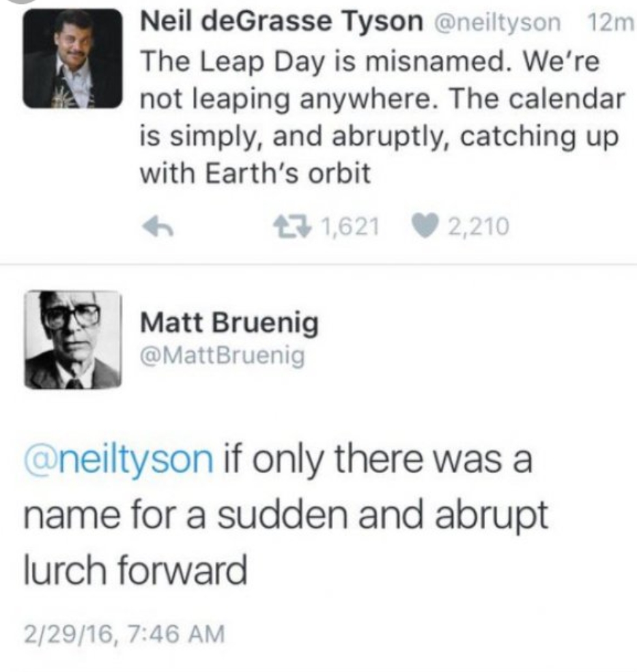
Task: Click the 2/29/16, 7:46 AM timestamp
Action: pyautogui.click(x=124, y=634)
